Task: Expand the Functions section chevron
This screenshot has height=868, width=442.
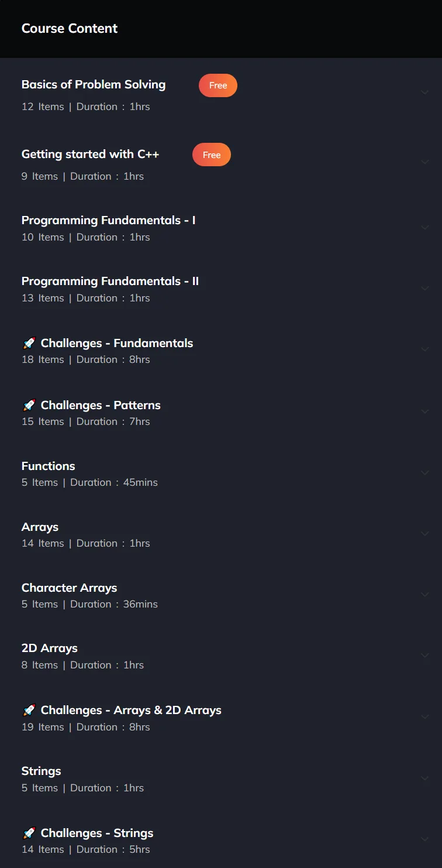Action: 425,473
